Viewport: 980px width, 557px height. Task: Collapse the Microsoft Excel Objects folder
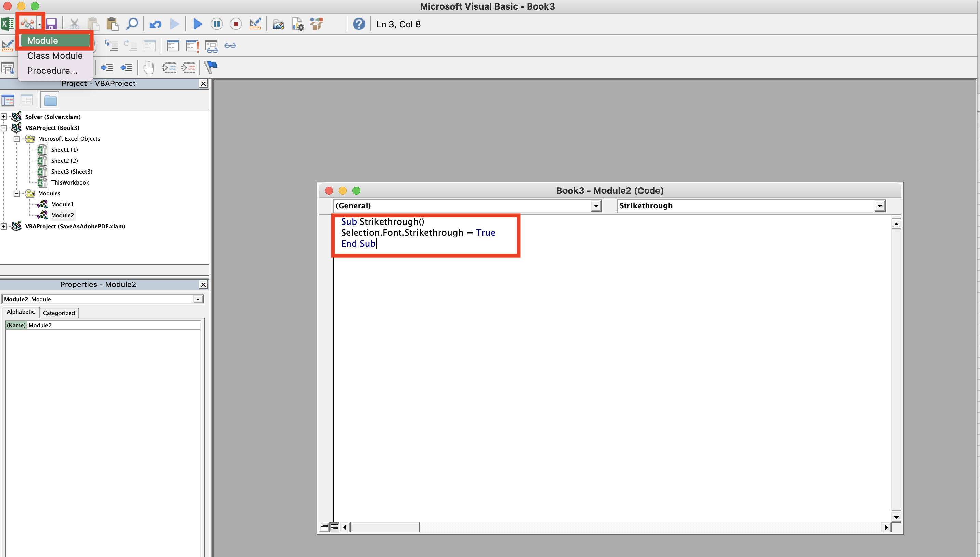click(x=17, y=139)
